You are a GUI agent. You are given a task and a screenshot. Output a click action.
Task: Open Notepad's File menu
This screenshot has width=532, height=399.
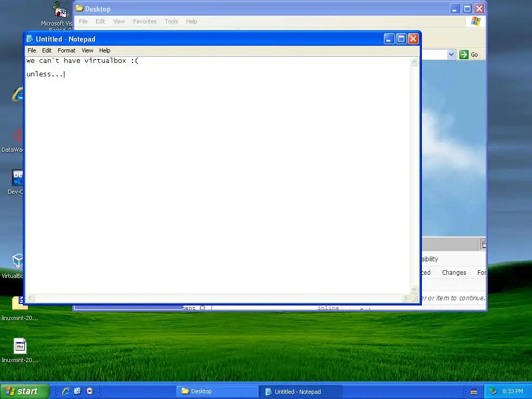pos(32,50)
